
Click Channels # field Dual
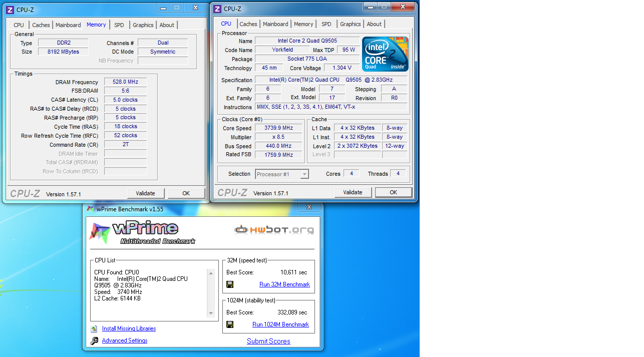click(163, 43)
